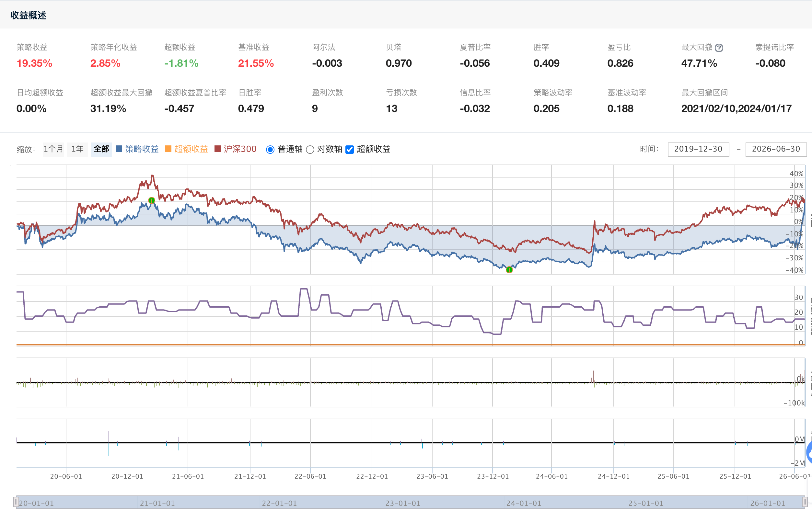Click the green drawdown end marker at the trough
Image resolution: width=812 pixels, height=511 pixels.
click(x=509, y=270)
